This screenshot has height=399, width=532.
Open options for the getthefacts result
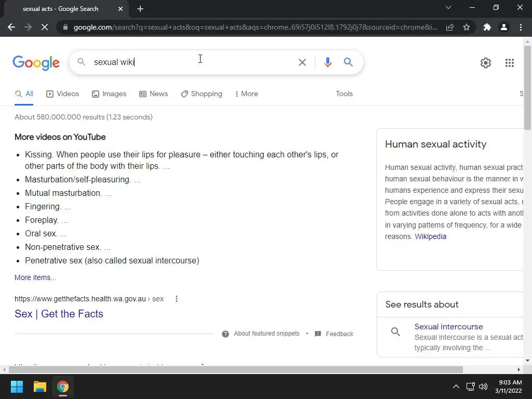point(177,299)
